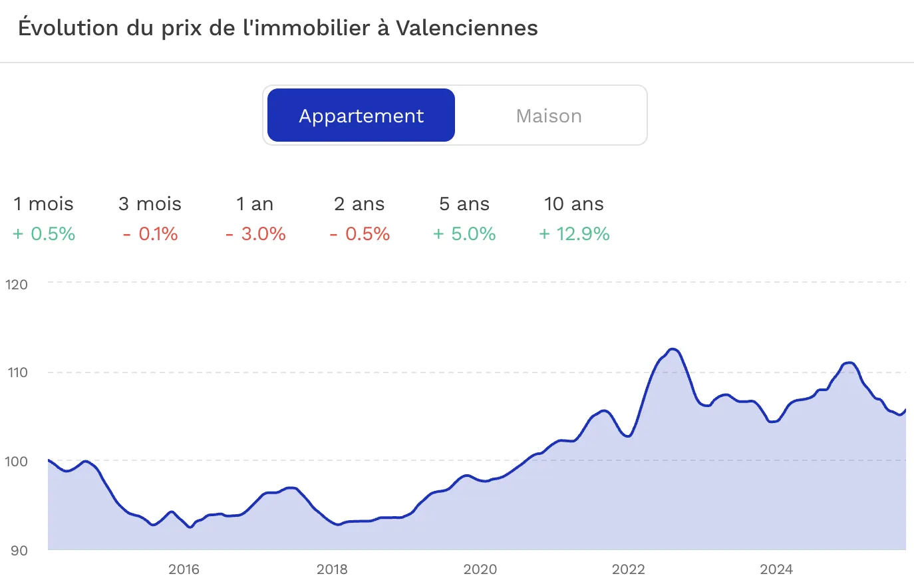Click the 2018 axis label

click(332, 569)
